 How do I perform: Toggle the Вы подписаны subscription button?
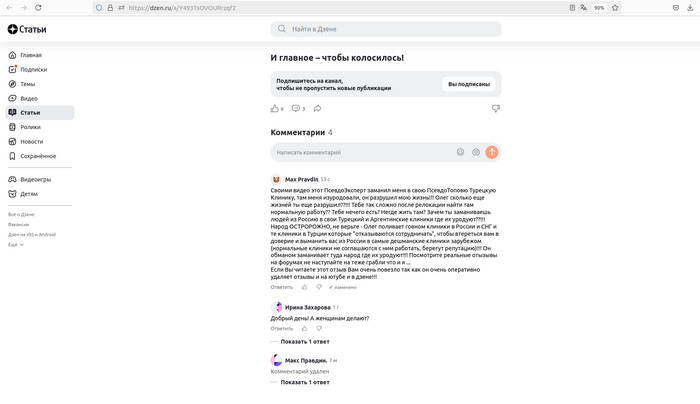468,84
